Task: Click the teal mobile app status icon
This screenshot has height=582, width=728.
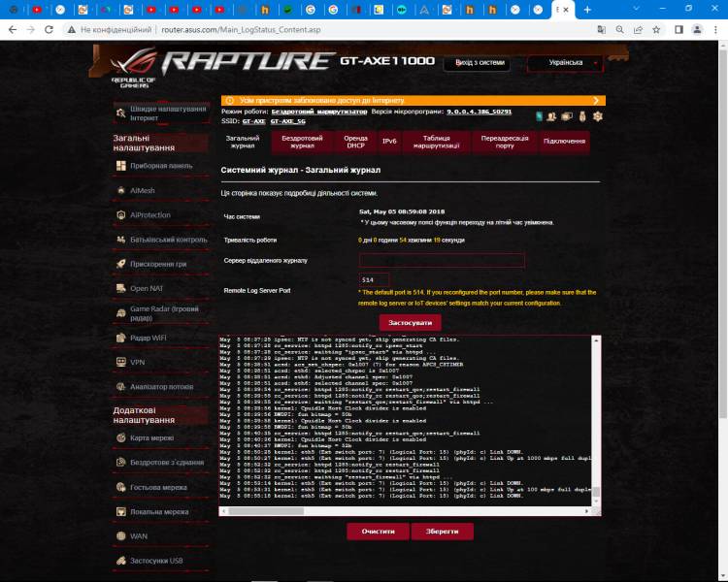Action: click(539, 116)
